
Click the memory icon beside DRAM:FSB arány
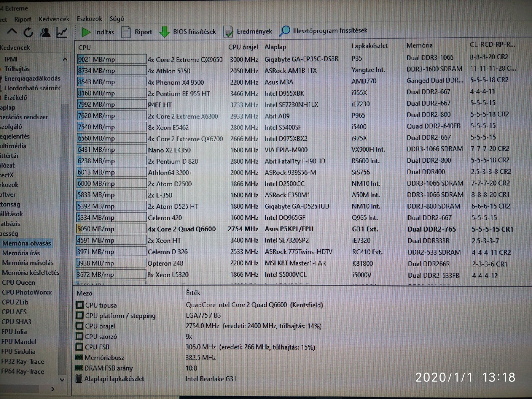click(x=79, y=368)
